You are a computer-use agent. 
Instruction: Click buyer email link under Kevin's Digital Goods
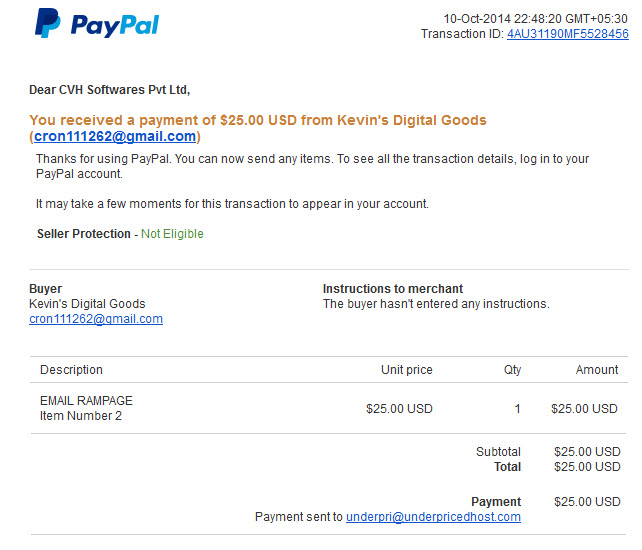coord(96,319)
